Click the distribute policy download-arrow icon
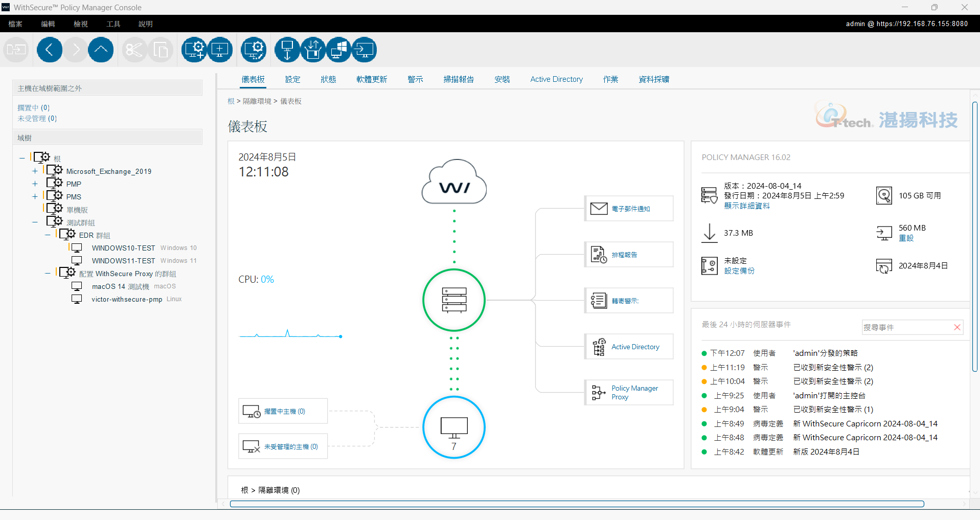 [x=287, y=50]
